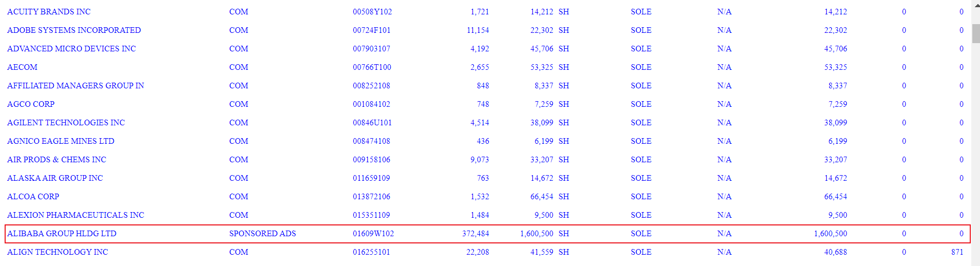Select Align Technology none voting 871
The height and width of the screenshot is (266, 980).
click(x=957, y=252)
